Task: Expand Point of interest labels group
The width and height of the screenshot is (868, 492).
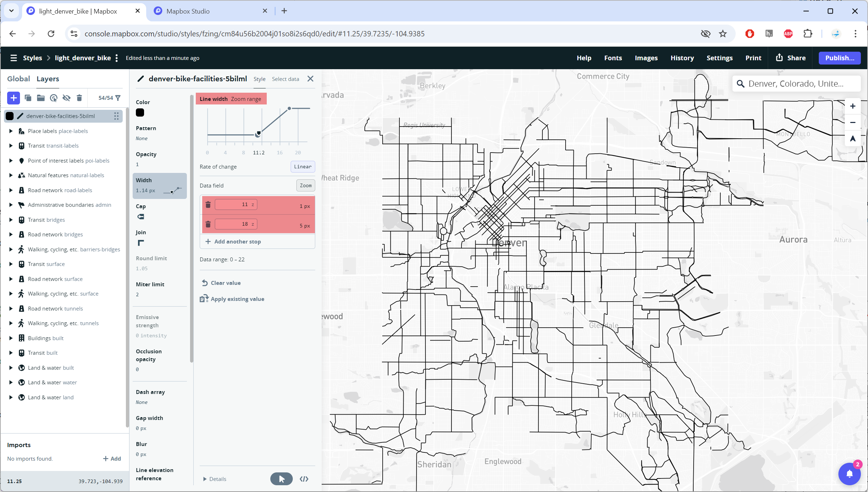Action: click(x=11, y=160)
